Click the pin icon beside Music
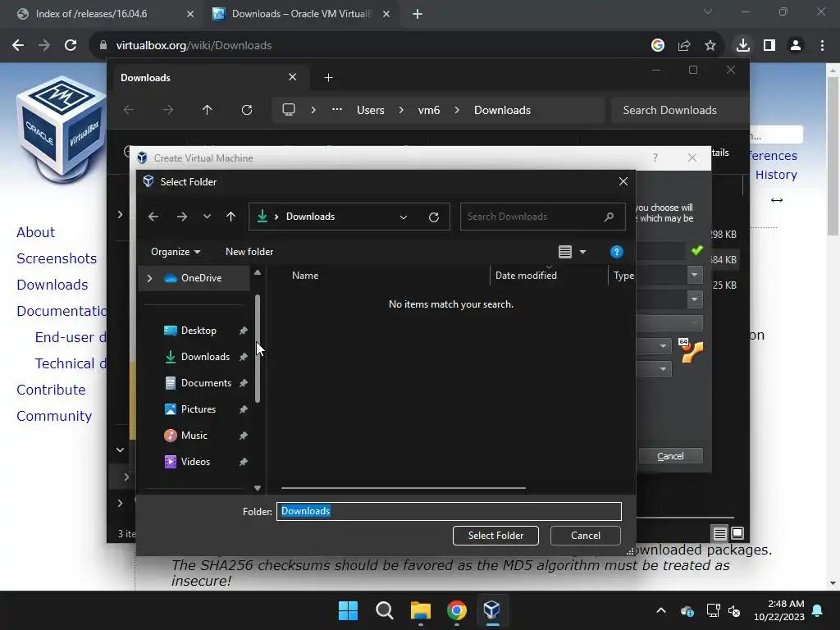Image resolution: width=840 pixels, height=630 pixels. (x=243, y=436)
